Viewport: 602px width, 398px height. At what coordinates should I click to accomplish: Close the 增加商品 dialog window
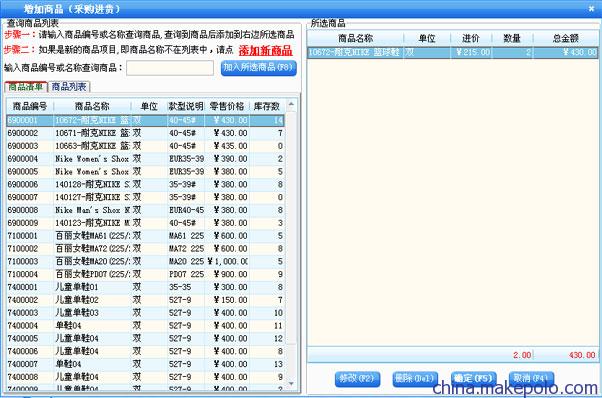[591, 8]
